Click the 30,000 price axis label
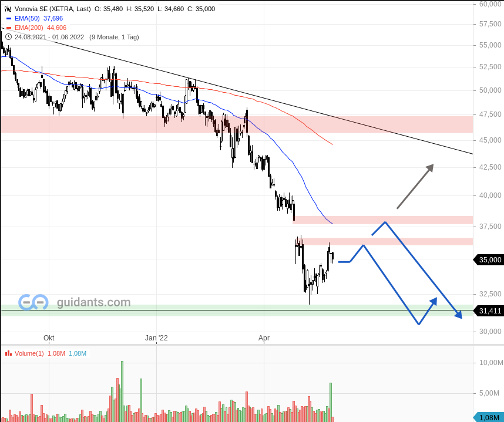The height and width of the screenshot is (422, 504). [x=490, y=332]
